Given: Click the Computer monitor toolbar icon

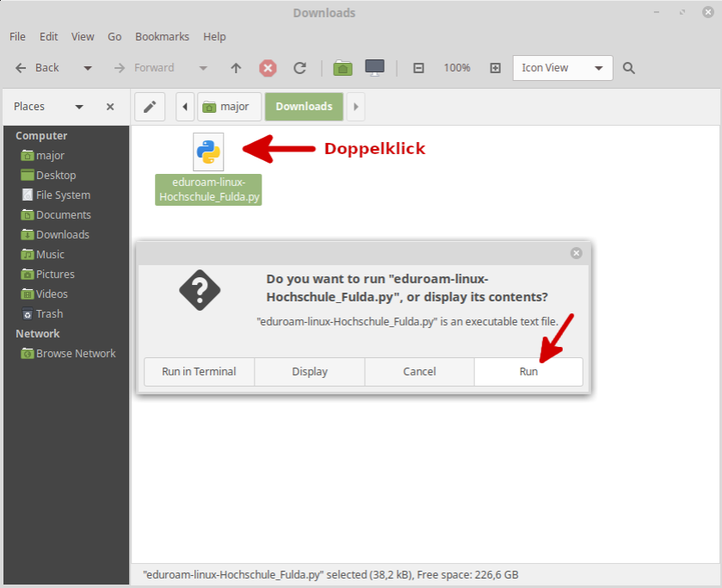Looking at the screenshot, I should (x=374, y=68).
